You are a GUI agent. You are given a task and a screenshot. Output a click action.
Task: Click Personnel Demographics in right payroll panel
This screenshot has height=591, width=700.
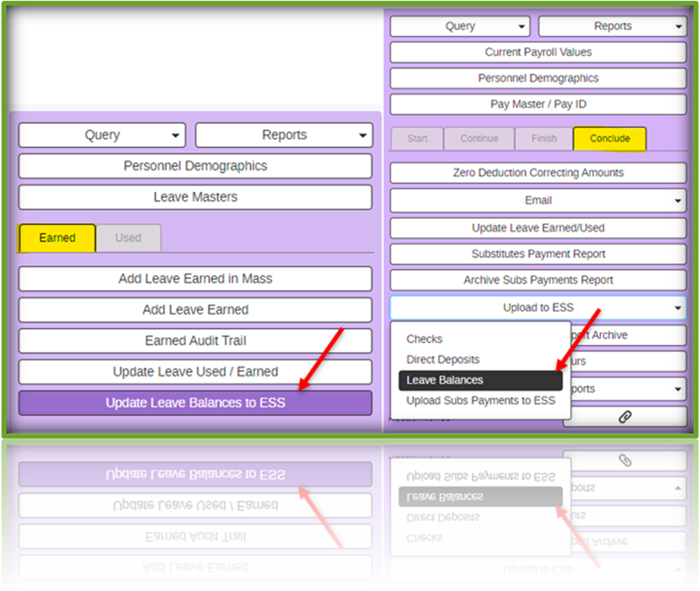pos(539,78)
